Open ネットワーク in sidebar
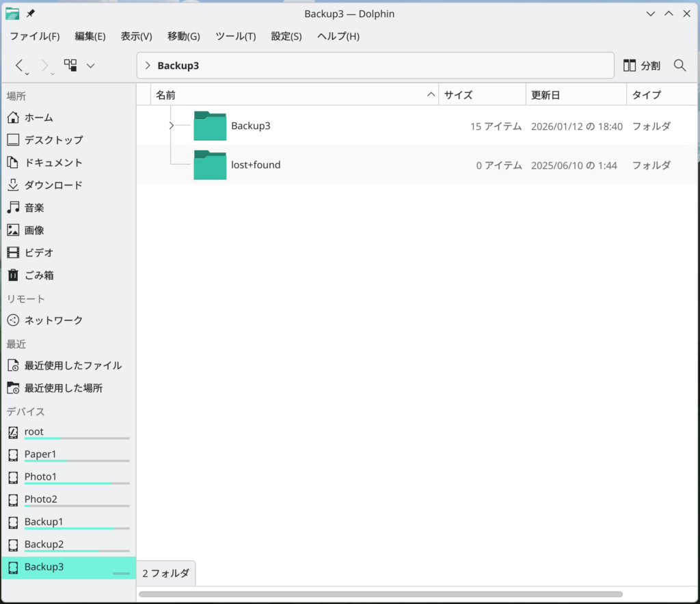Viewport: 700px width, 604px height. [x=53, y=320]
